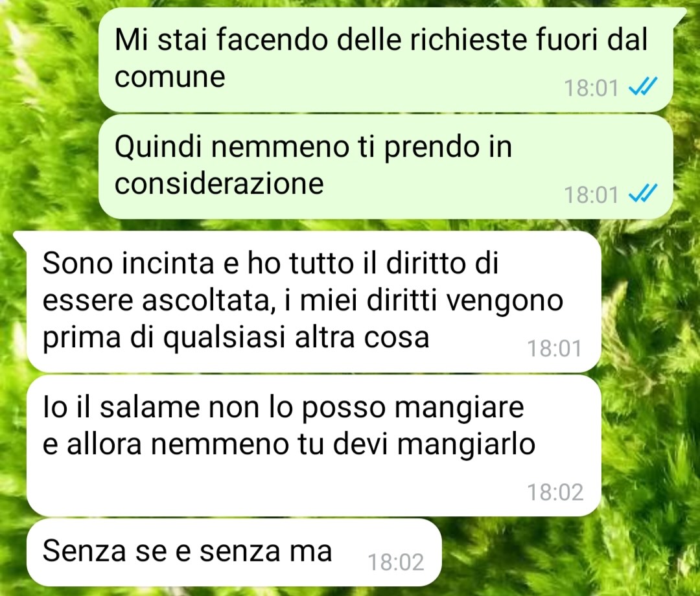Image resolution: width=700 pixels, height=596 pixels.
Task: Click the word 'comune' in the first bubble
Action: (x=170, y=76)
